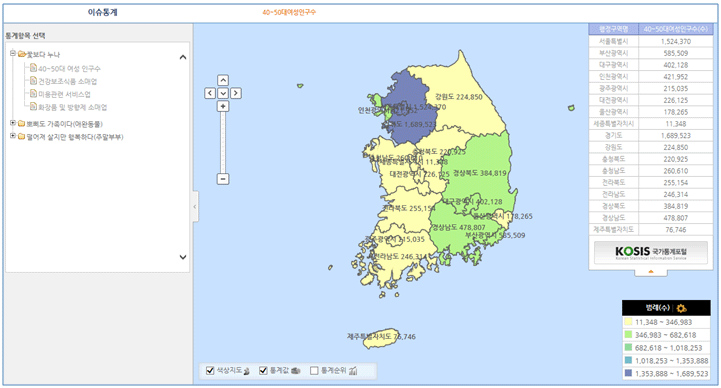Click the bar chart icon beside 통계순위
The height and width of the screenshot is (388, 721).
(x=353, y=371)
